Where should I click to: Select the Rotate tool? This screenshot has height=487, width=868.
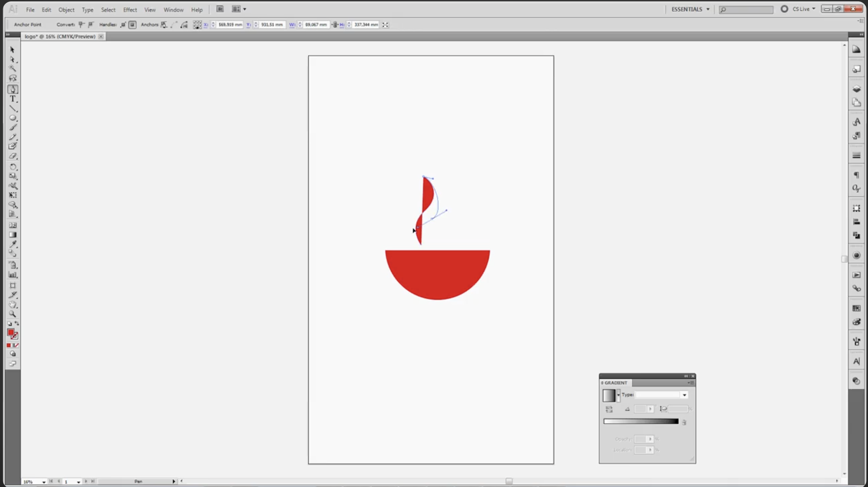click(x=13, y=167)
